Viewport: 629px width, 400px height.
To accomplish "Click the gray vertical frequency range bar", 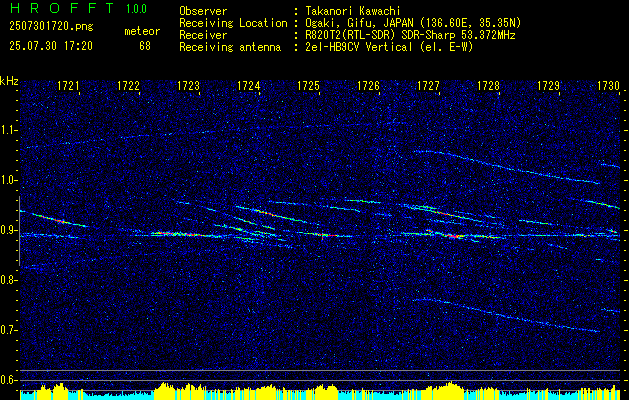I will point(19,231).
